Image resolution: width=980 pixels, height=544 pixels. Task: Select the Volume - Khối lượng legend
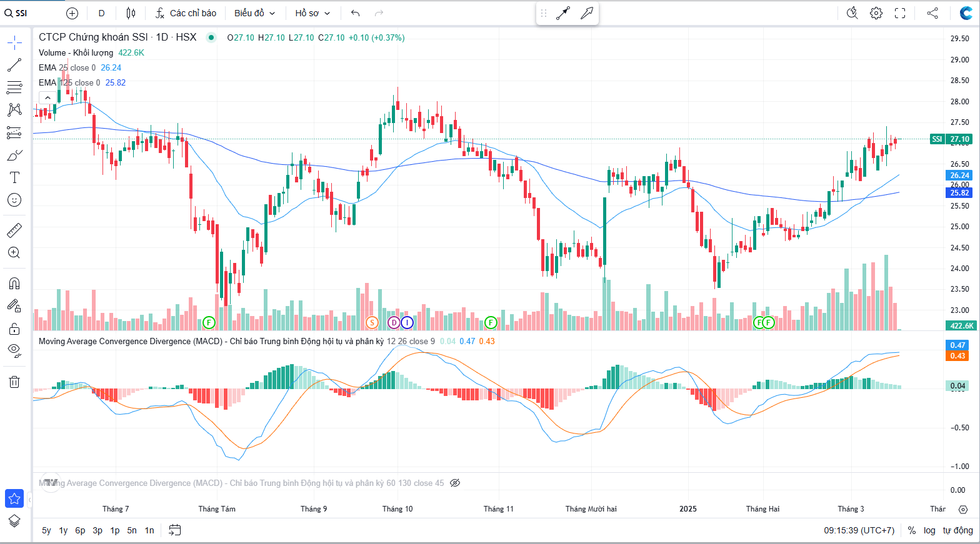[76, 52]
